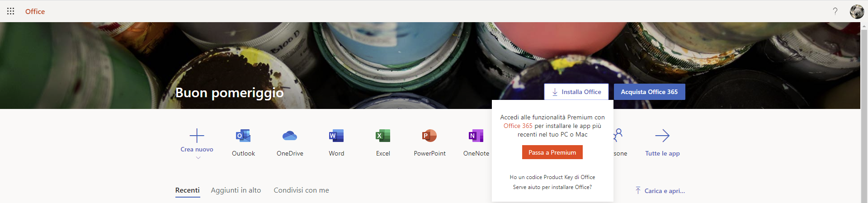This screenshot has width=868, height=203.
Task: Click the Passa a Premium button
Action: pos(552,152)
